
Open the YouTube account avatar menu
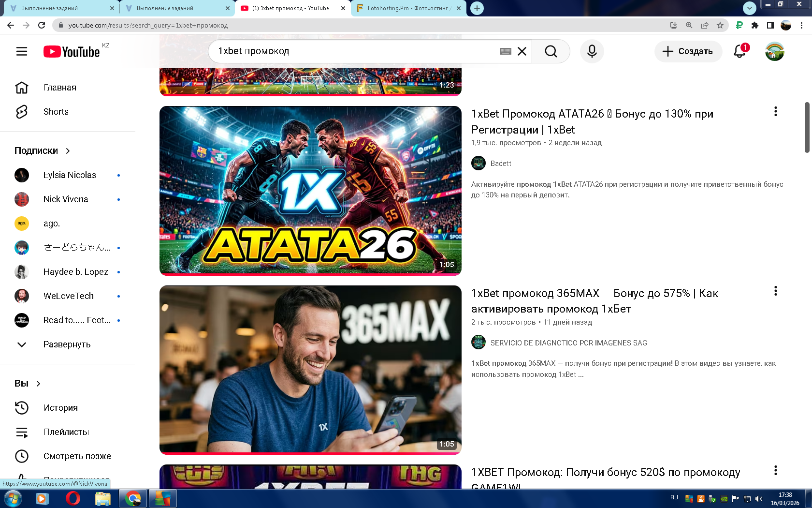[x=775, y=51]
